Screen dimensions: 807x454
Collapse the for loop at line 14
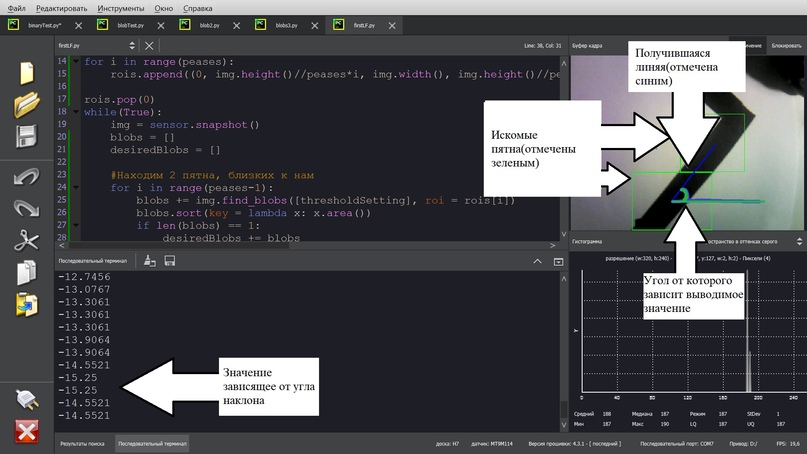(76, 61)
